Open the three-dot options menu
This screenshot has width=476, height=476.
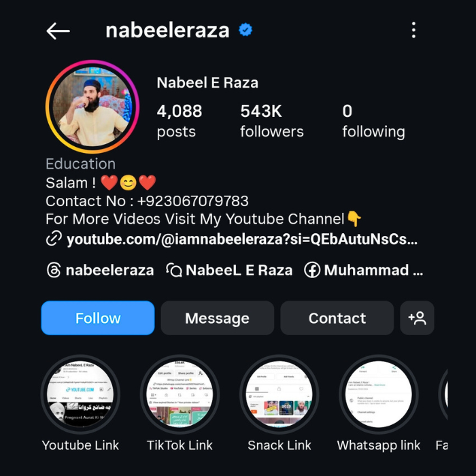tap(413, 30)
